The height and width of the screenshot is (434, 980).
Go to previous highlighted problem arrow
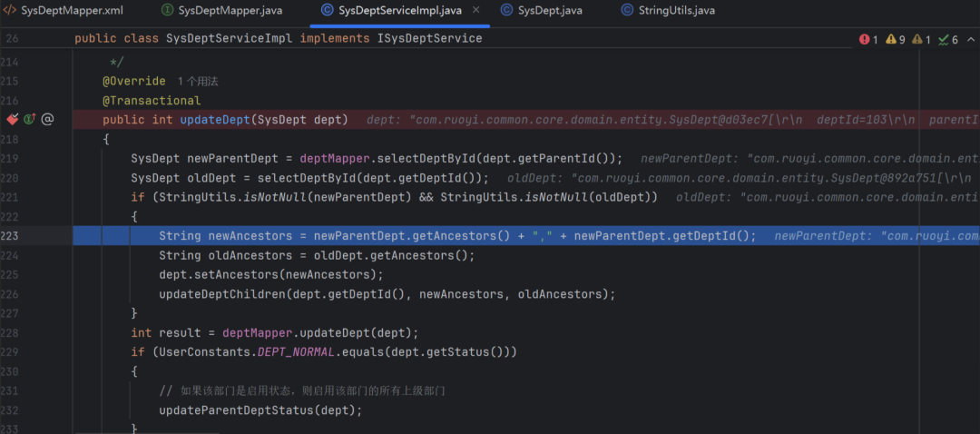[x=971, y=39]
